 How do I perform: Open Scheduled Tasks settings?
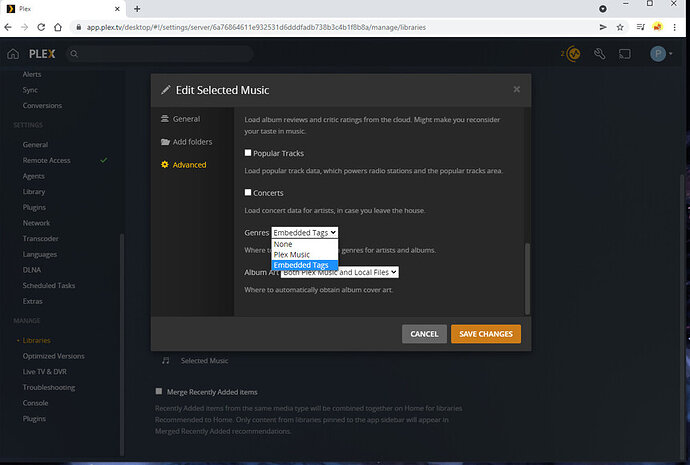click(x=49, y=286)
